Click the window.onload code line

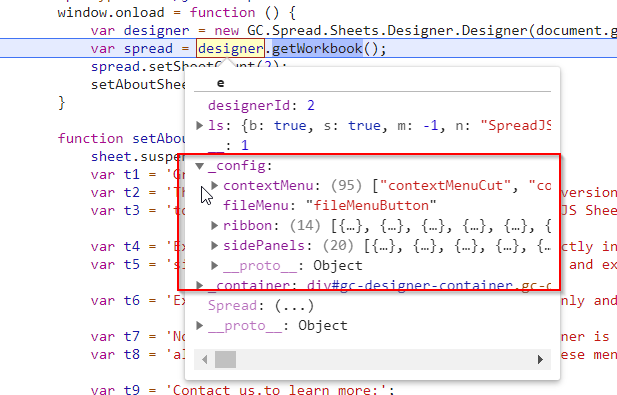point(176,13)
